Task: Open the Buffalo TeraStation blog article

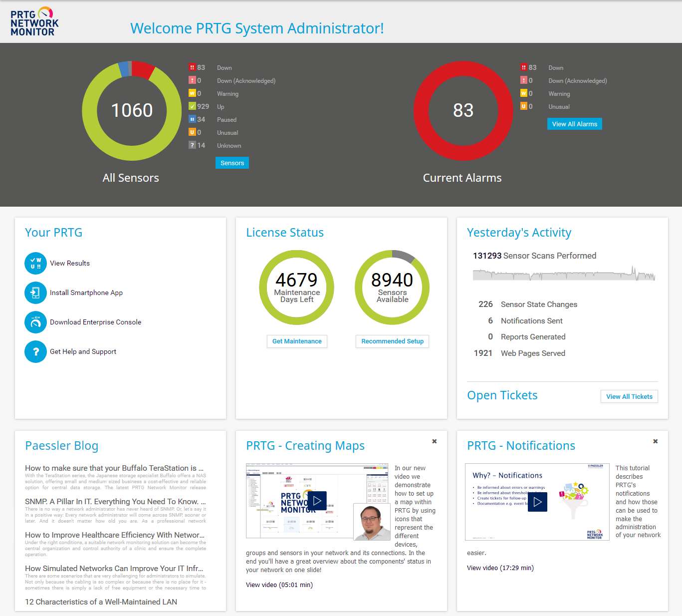Action: pos(114,468)
